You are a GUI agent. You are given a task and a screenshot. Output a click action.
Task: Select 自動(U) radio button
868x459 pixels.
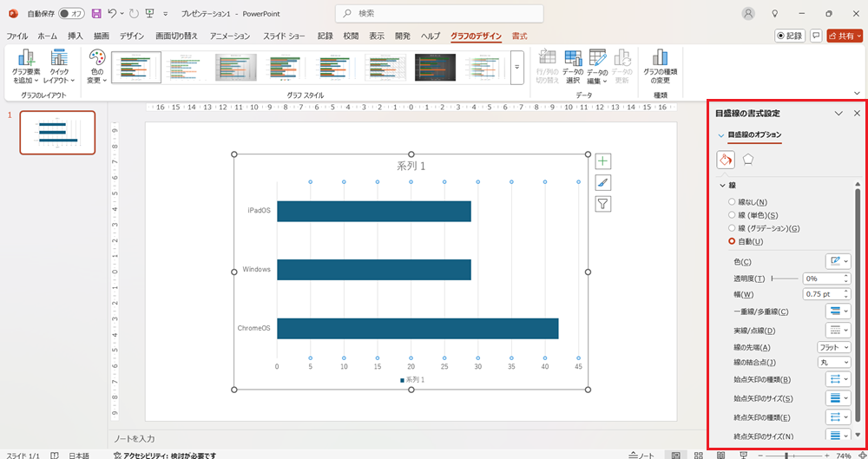point(732,241)
